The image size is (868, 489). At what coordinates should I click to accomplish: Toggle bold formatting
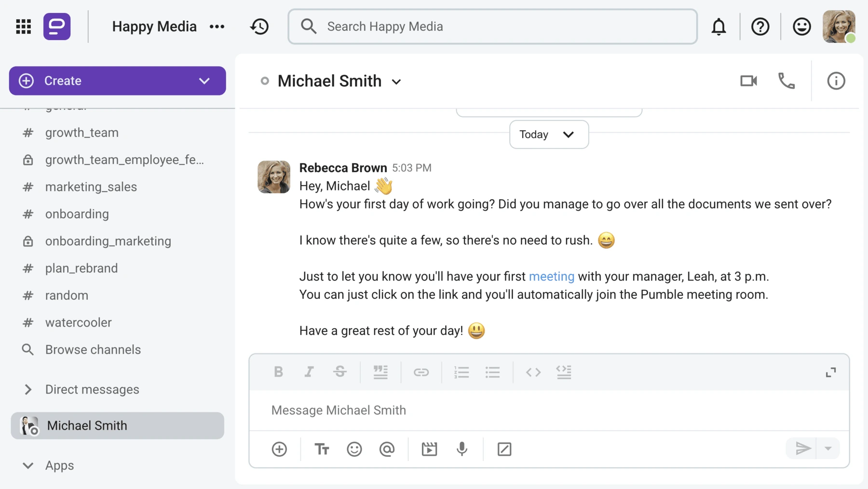278,372
